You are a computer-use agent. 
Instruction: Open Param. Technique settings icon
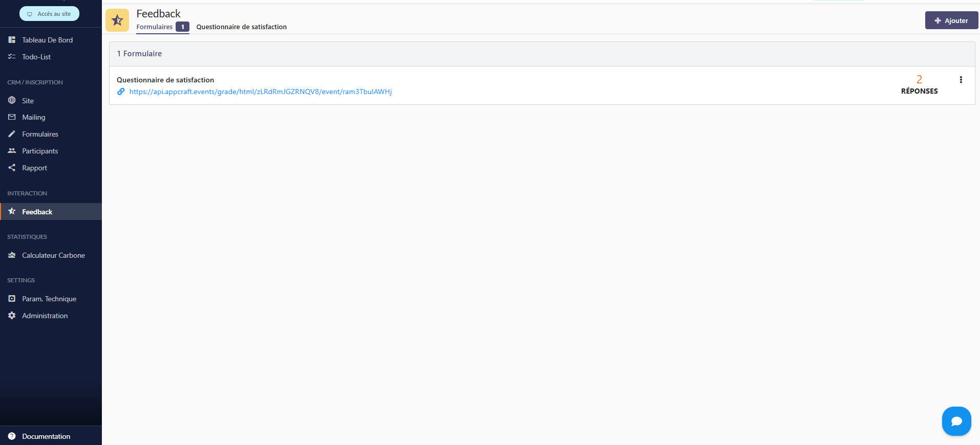[12, 299]
